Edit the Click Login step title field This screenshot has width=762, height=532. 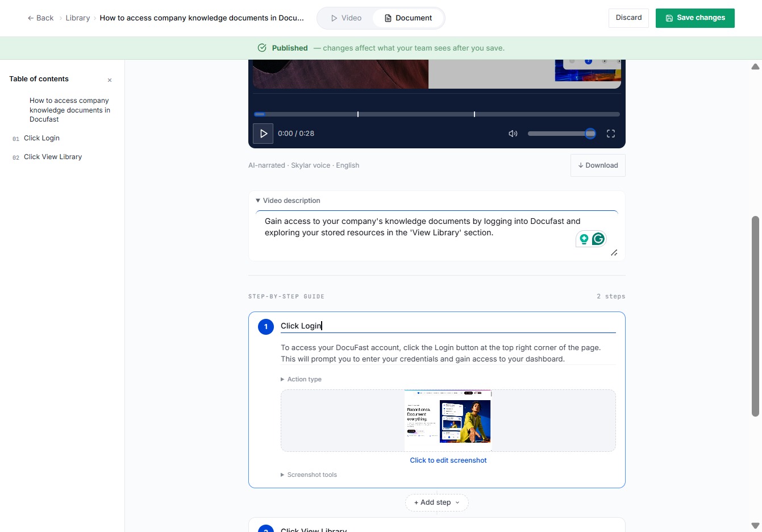tap(448, 326)
